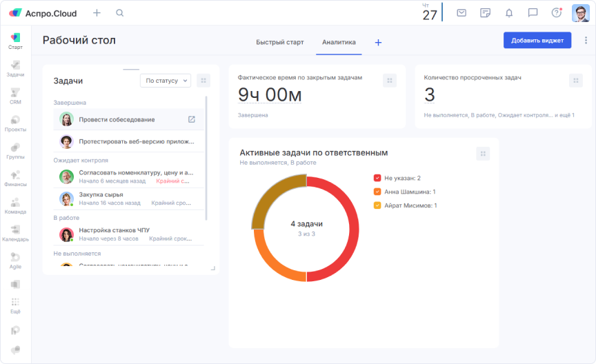596x364 pixels.
Task: Open the mail envelope icon
Action: [x=461, y=13]
